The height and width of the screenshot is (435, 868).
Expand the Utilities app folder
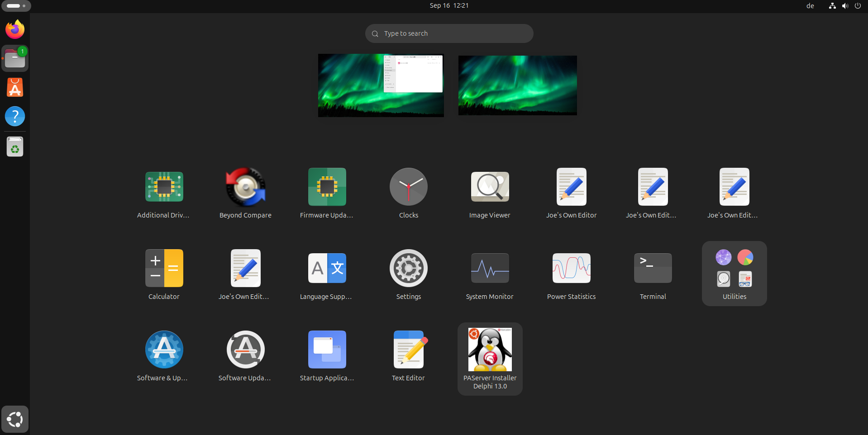[734, 270]
